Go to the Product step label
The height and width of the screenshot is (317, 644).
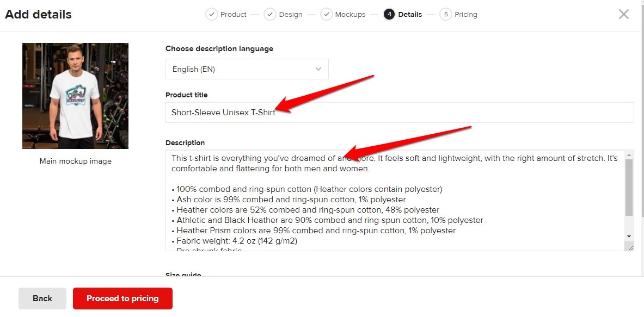tap(234, 15)
